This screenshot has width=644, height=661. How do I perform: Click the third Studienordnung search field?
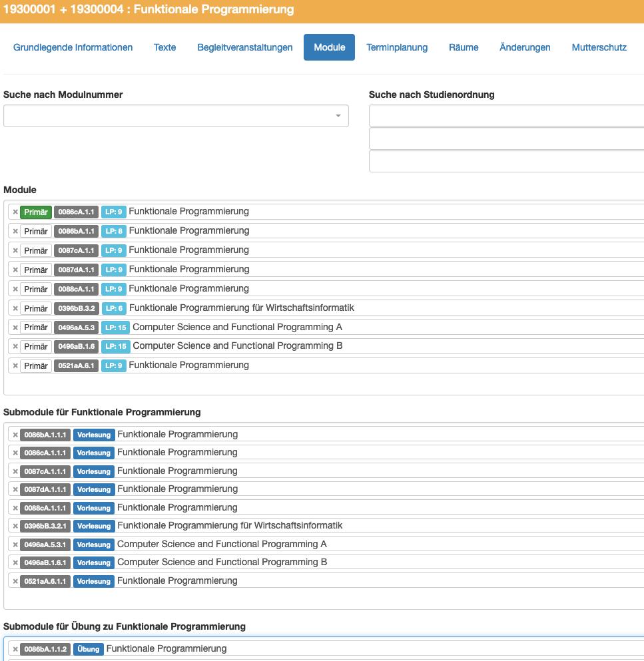click(x=507, y=162)
